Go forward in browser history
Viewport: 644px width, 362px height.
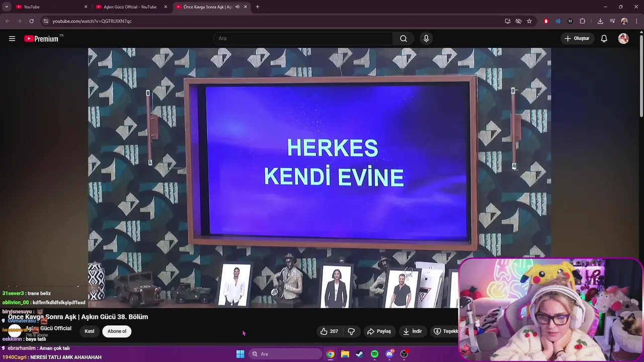pos(19,21)
